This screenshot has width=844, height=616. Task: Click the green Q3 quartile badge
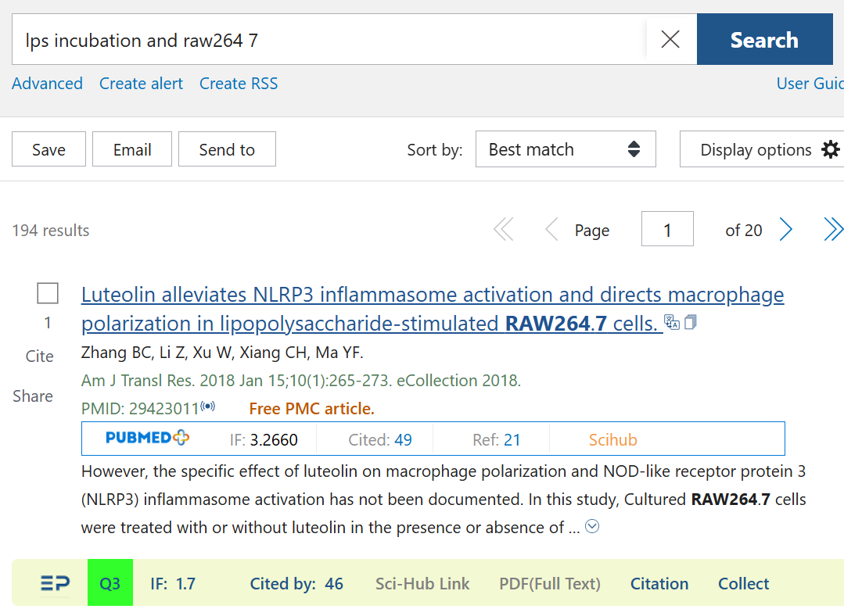click(x=110, y=583)
